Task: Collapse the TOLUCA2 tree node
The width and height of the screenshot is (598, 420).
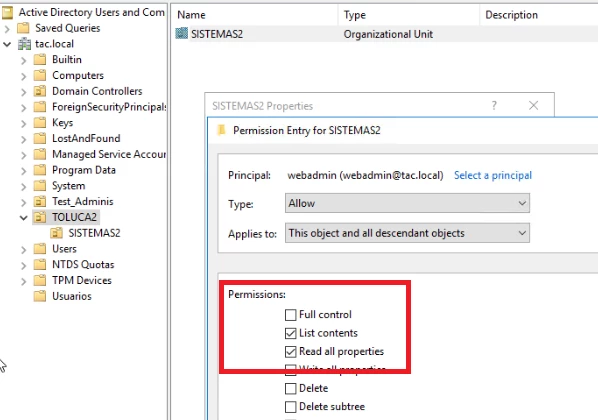Action: click(24, 217)
